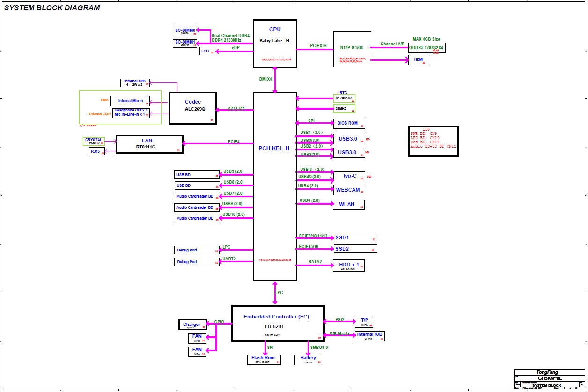Select the LAN RT8111G block
588x392 pixels.
pos(149,144)
